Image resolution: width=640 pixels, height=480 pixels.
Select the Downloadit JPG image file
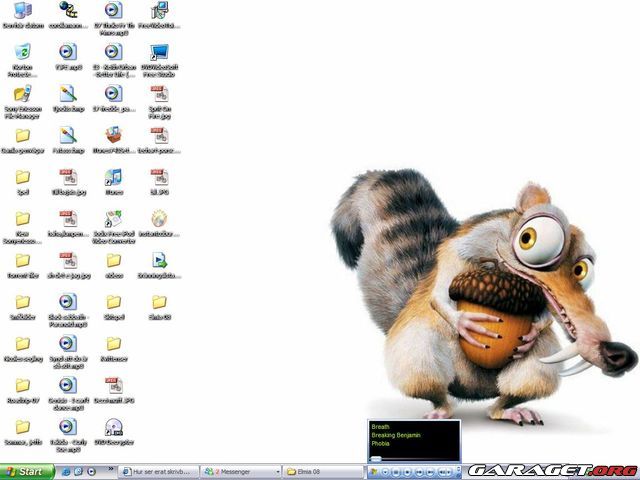tap(113, 385)
